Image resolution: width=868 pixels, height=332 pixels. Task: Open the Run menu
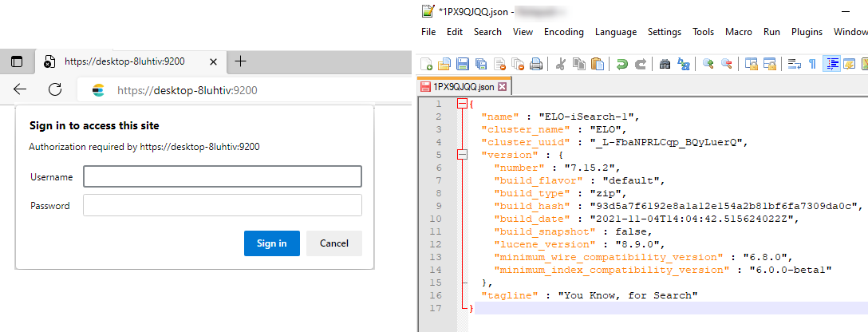771,32
